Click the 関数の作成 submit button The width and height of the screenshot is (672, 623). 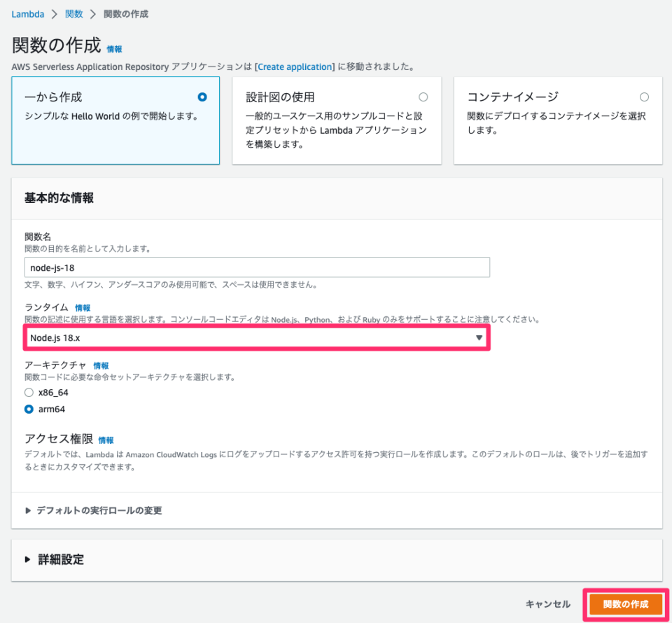625,604
